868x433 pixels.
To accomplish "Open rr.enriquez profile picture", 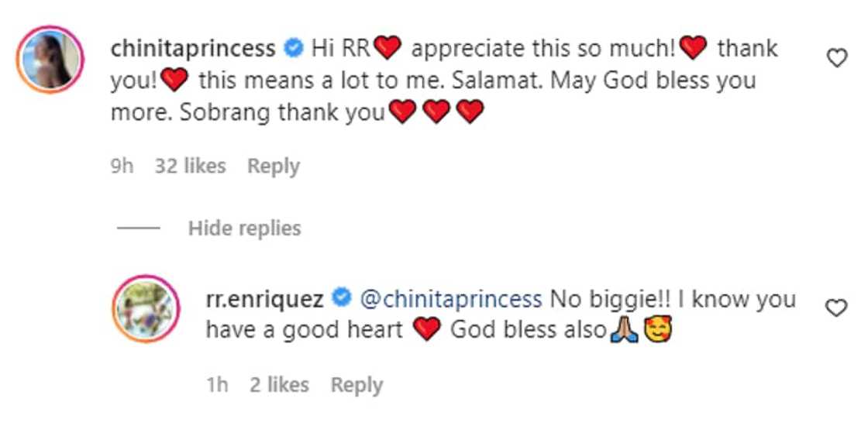I will (x=146, y=308).
